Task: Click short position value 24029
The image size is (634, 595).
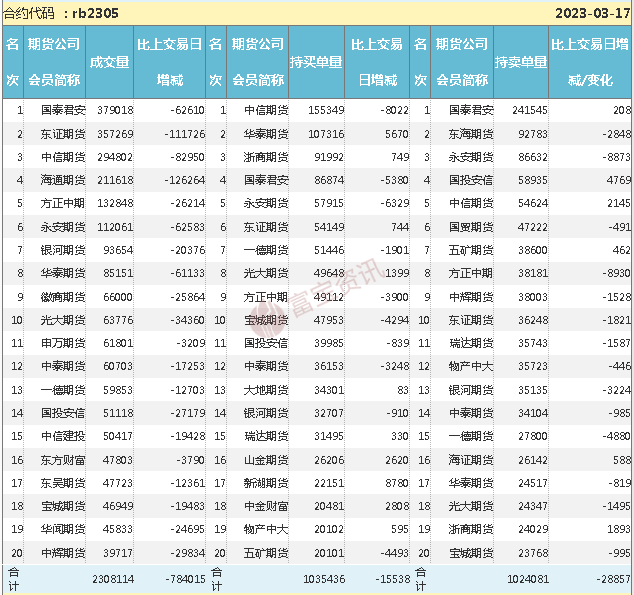Action: click(533, 529)
